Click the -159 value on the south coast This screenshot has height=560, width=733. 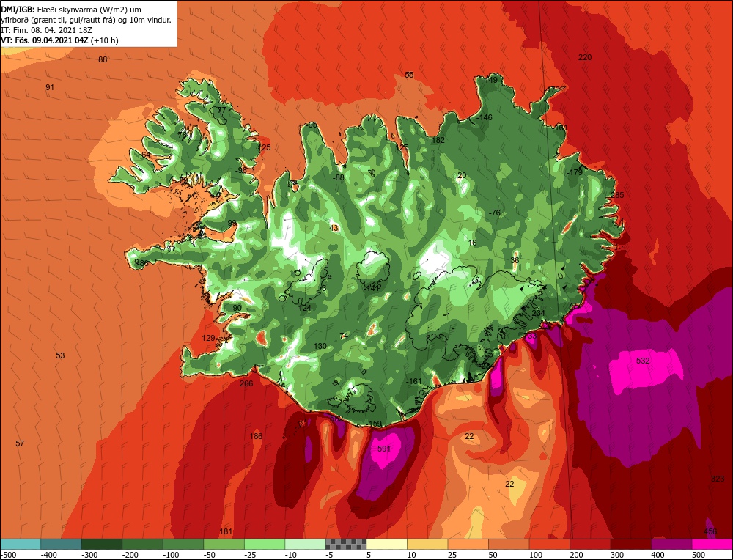375,424
